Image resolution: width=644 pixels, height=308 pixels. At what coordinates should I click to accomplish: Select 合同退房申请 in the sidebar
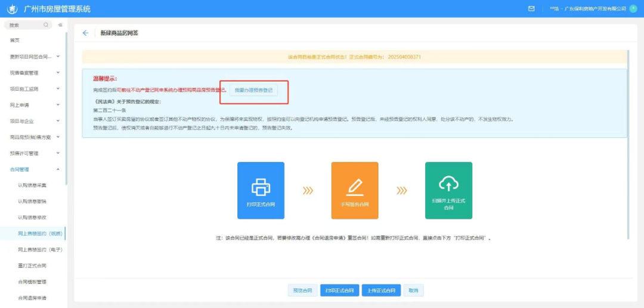[32, 298]
